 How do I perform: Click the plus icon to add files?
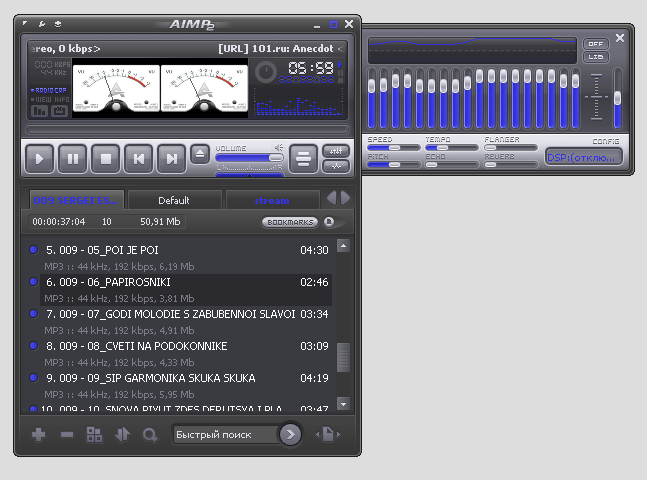click(x=39, y=434)
